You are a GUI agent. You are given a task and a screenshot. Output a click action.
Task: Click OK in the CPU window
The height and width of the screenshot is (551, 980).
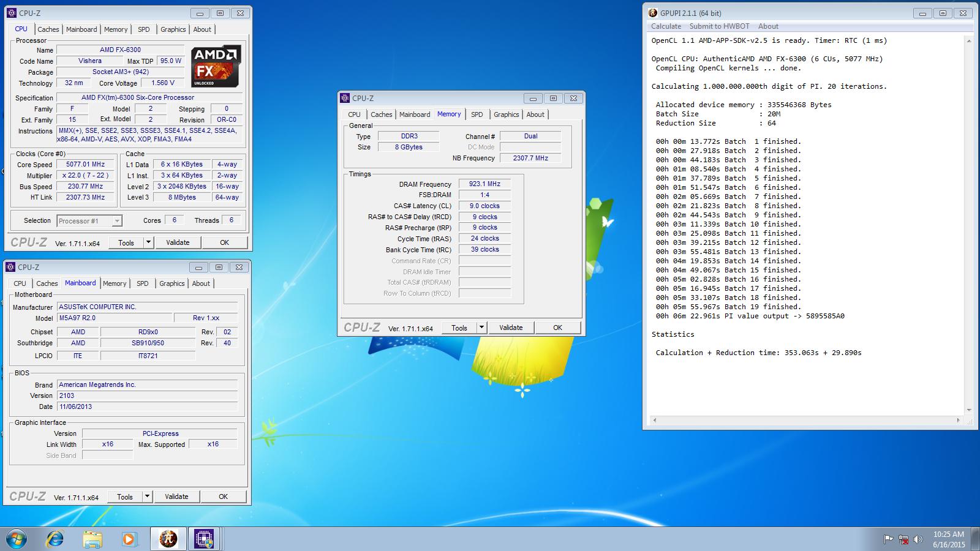point(224,242)
